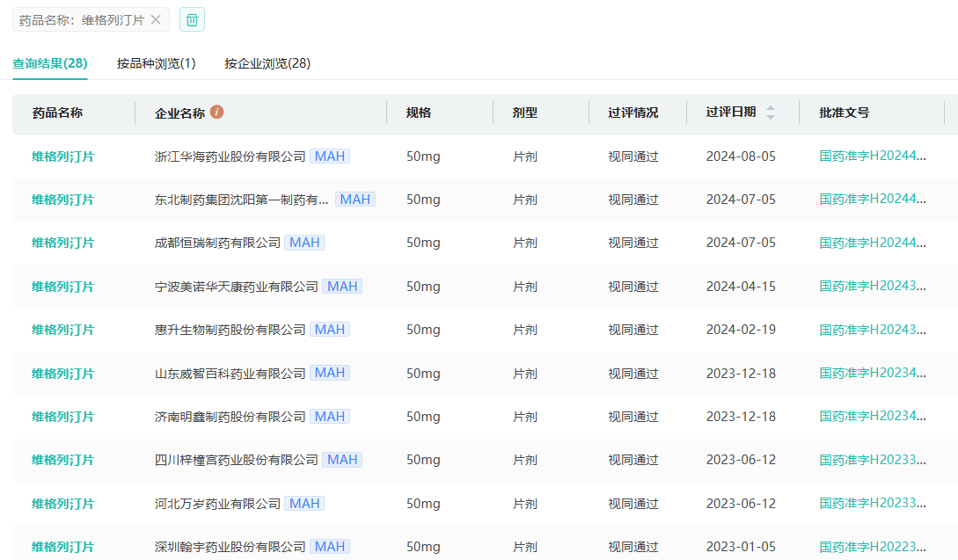The image size is (958, 560).
Task: Click company name 济南明鑫制药股份有限公司
Action: pyautogui.click(x=230, y=417)
